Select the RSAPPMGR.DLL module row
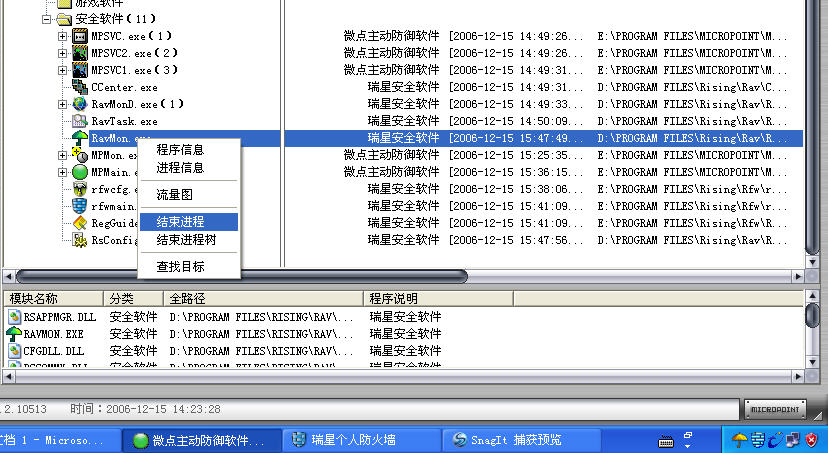 (404, 317)
